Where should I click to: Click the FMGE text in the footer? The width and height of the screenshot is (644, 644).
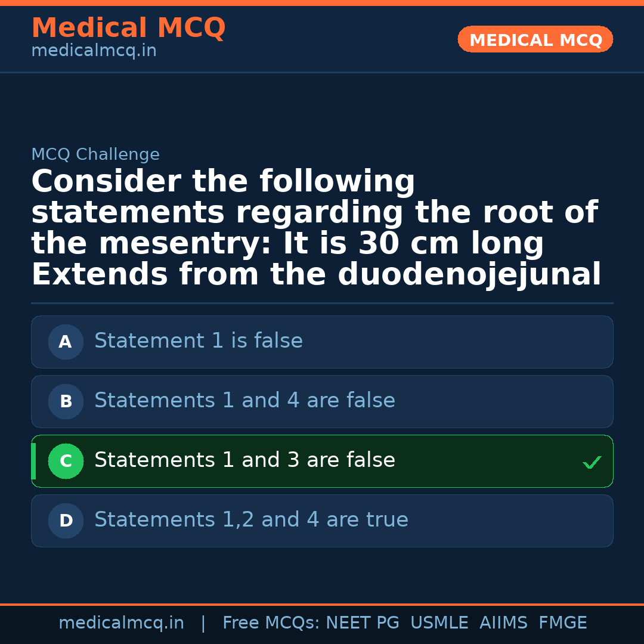point(562,622)
